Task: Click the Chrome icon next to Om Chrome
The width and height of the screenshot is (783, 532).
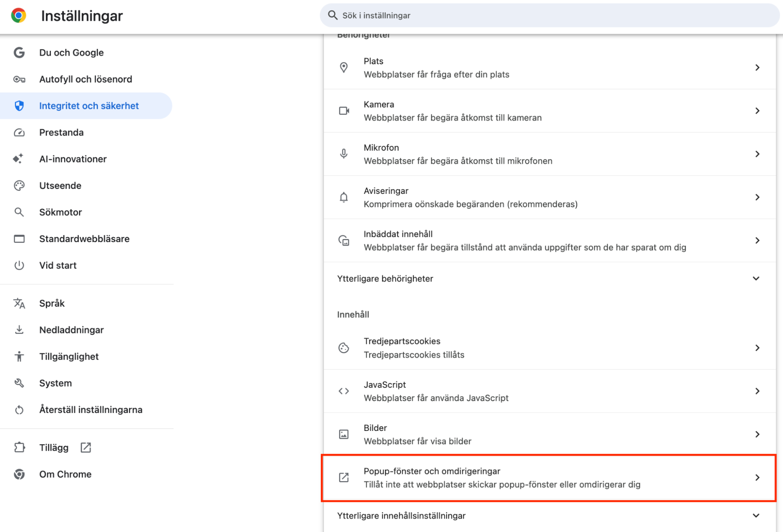Action: coord(19,474)
